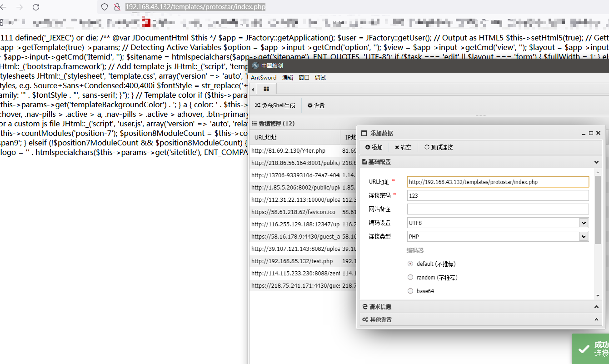Image resolution: width=609 pixels, height=364 pixels.
Task: Select row https://58.16.178.9:4430/guest_a
Action: coord(295,237)
